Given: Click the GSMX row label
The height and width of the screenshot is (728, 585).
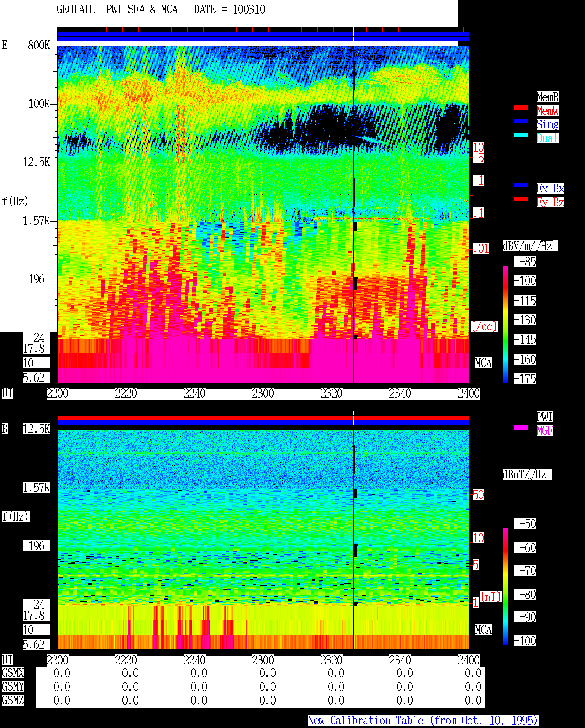Looking at the screenshot, I should [x=13, y=673].
